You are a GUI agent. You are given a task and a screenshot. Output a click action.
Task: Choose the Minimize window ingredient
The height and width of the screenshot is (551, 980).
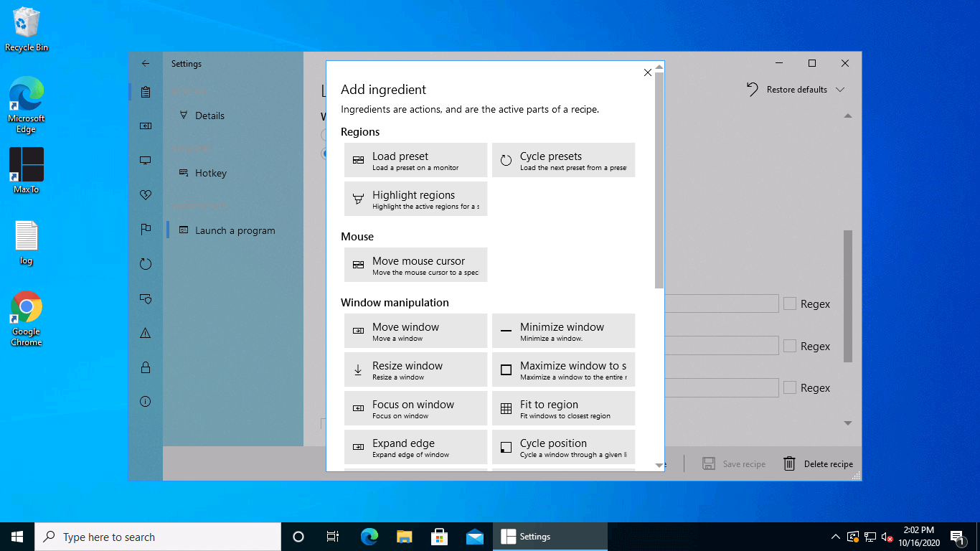click(x=563, y=331)
